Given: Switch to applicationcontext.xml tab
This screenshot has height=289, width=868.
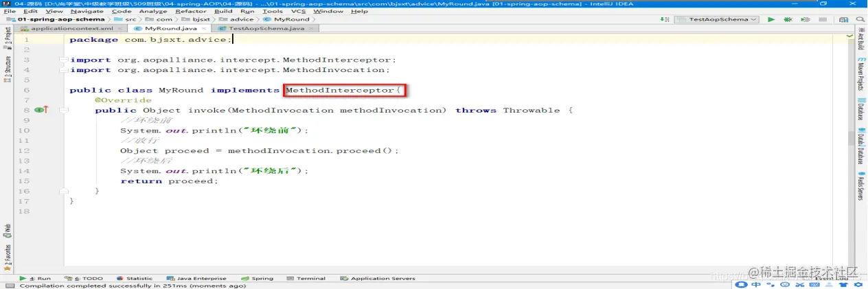Looking at the screenshot, I should (72, 29).
